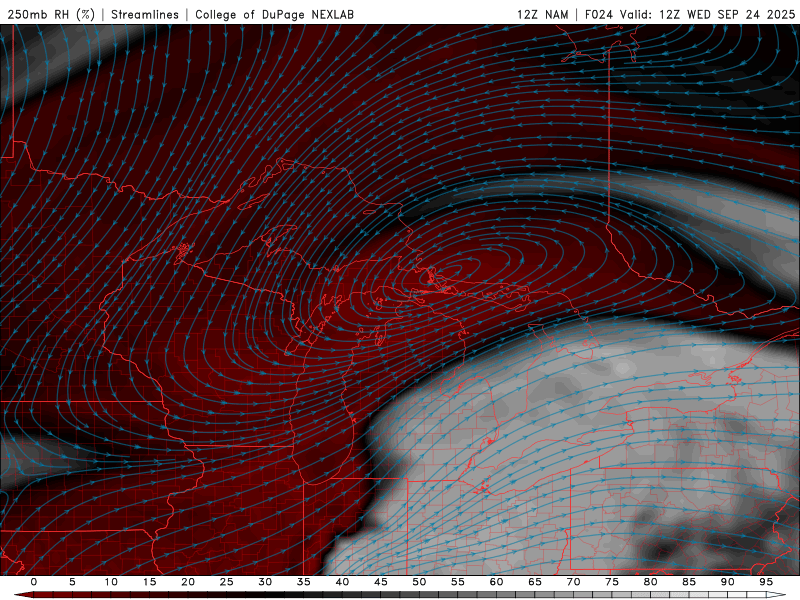Viewport: 800px width, 600px height.
Task: Click the 90 value on the color scale
Action: [x=727, y=582]
